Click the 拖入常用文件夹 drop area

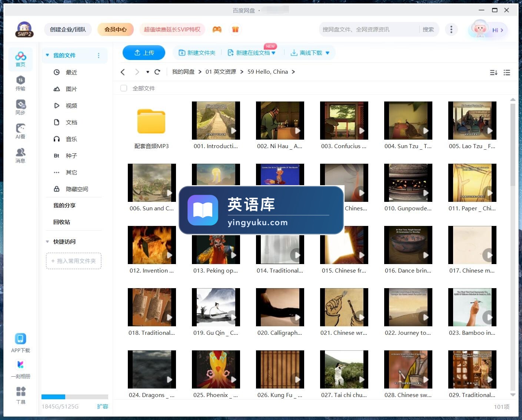(74, 261)
